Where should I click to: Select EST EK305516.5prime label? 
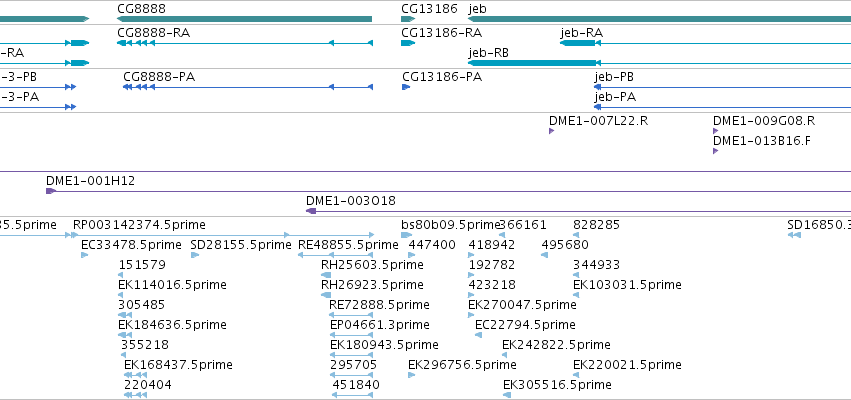pos(557,385)
